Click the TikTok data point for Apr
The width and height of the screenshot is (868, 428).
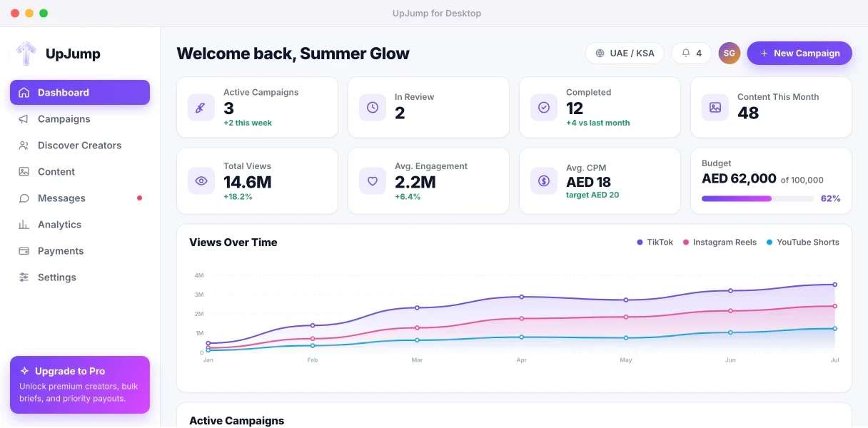pos(521,297)
